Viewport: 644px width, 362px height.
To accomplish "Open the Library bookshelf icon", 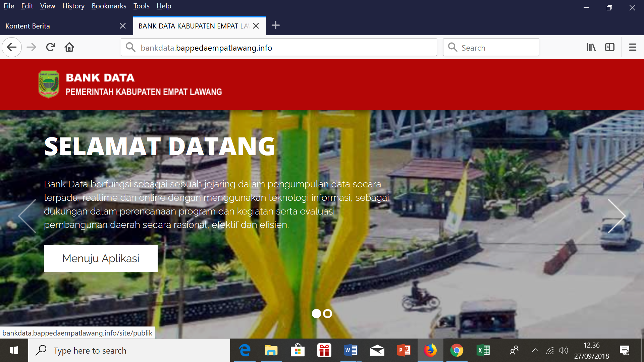I will tap(591, 47).
